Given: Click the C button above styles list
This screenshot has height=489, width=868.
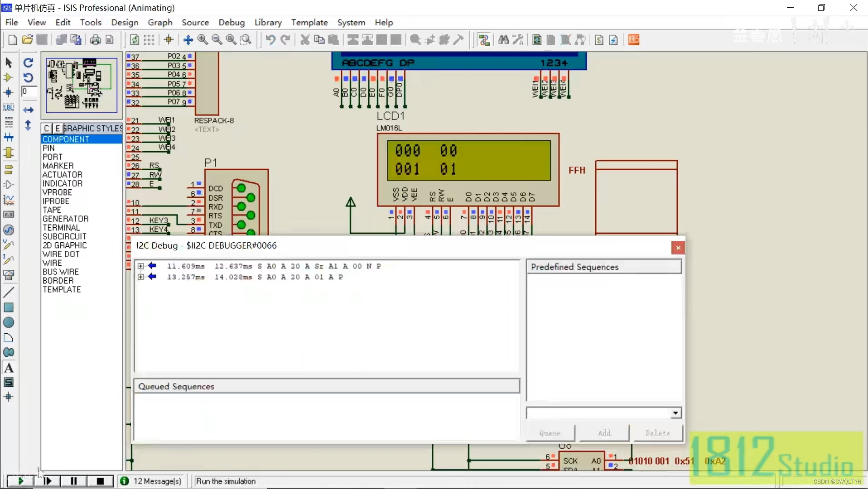Looking at the screenshot, I should (47, 128).
